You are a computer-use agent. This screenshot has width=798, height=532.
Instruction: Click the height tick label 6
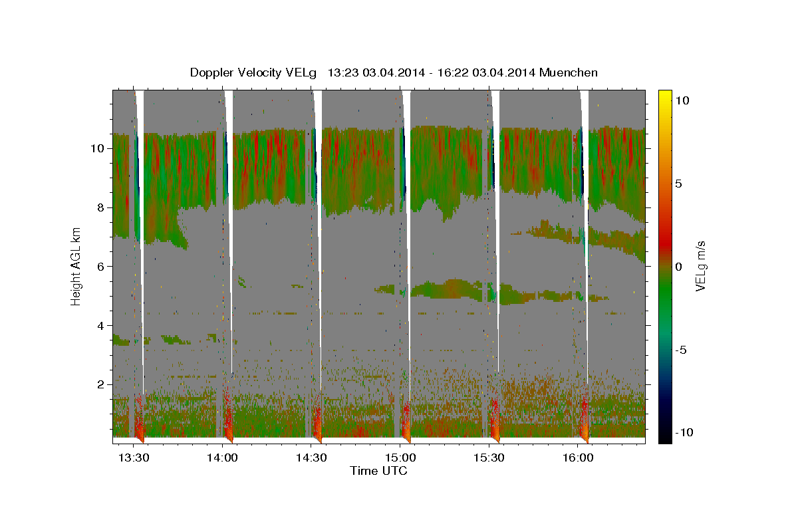[99, 266]
